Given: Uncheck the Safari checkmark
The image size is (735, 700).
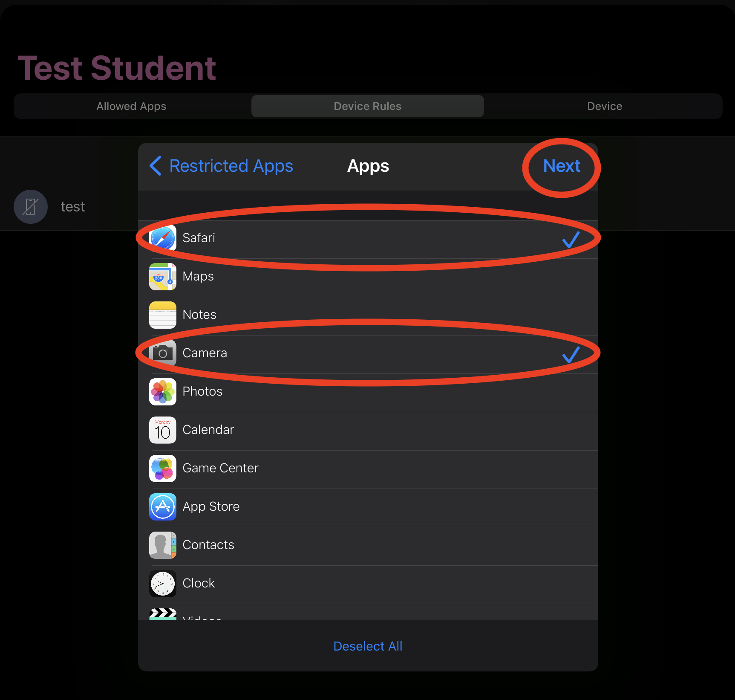Looking at the screenshot, I should [x=571, y=239].
